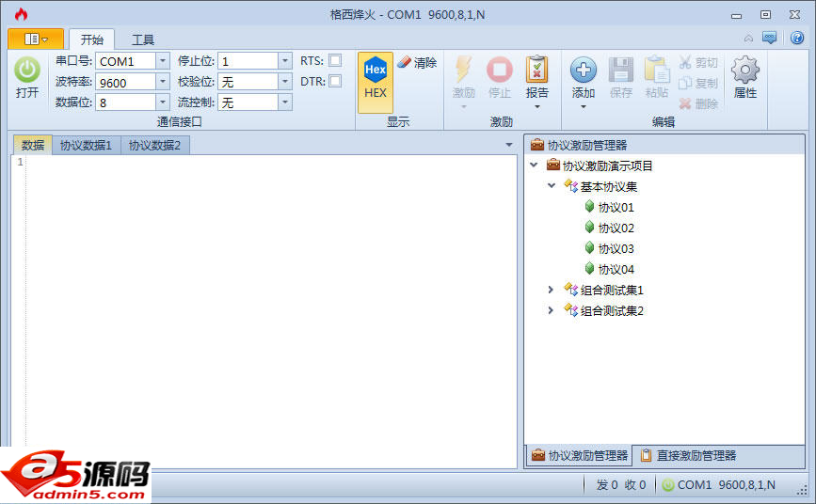Open the gear Properties icon
Viewport: 816px width, 504px height.
pyautogui.click(x=745, y=70)
